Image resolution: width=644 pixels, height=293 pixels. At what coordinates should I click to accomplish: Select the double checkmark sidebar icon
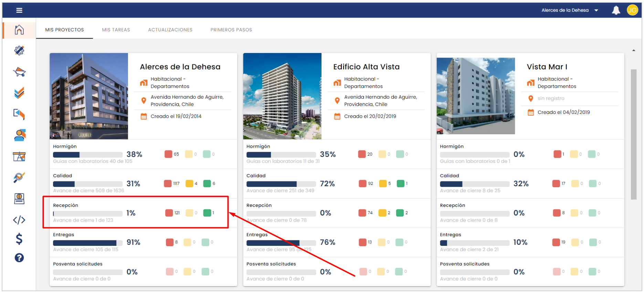coord(19,93)
